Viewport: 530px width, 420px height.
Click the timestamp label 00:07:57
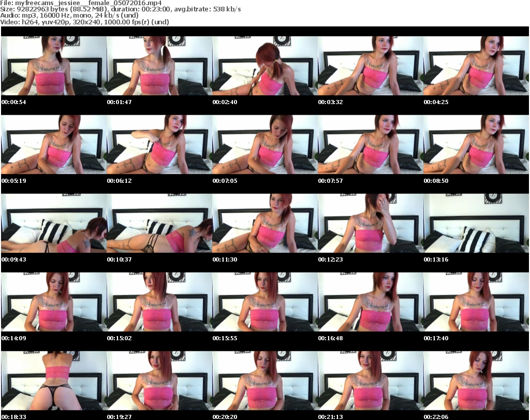coord(330,181)
